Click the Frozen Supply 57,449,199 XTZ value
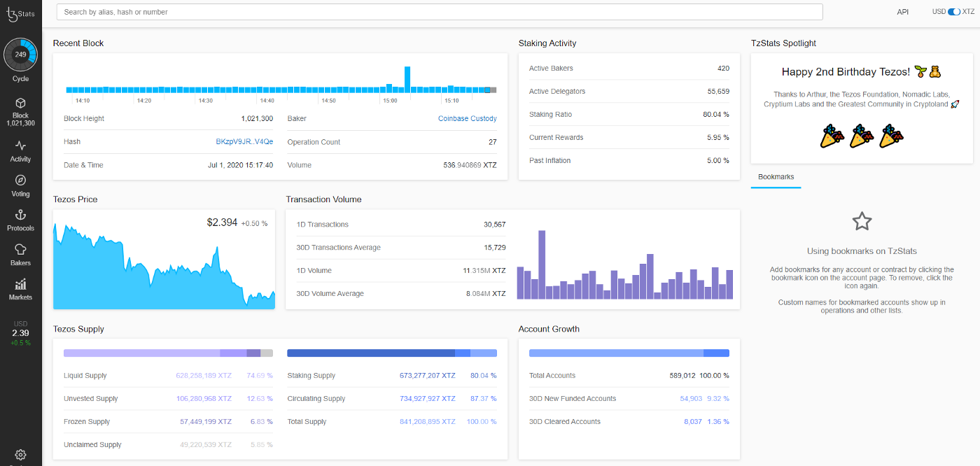This screenshot has width=980, height=466. [x=206, y=422]
